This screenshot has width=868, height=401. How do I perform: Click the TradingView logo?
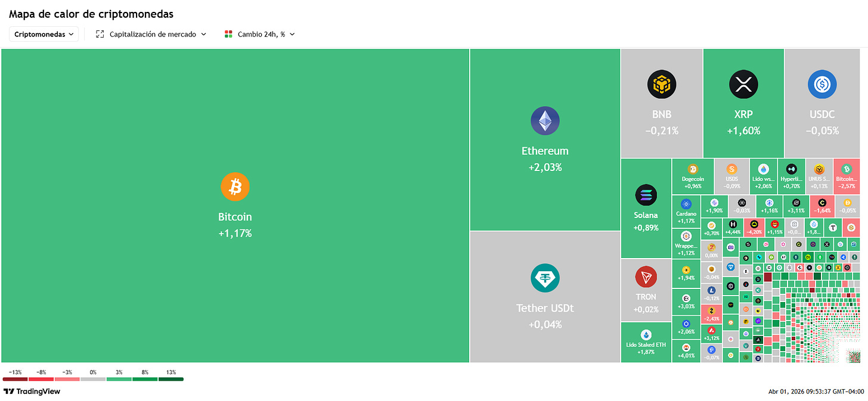coord(32,391)
